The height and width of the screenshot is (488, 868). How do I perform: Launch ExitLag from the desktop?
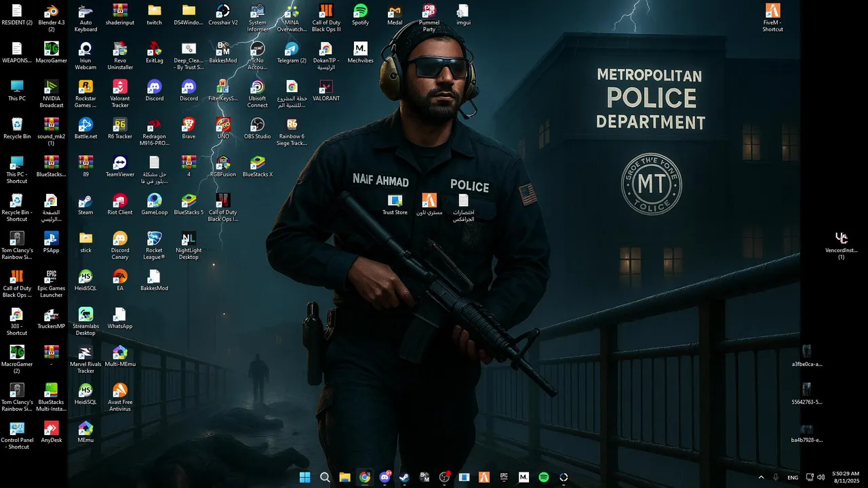(x=155, y=53)
